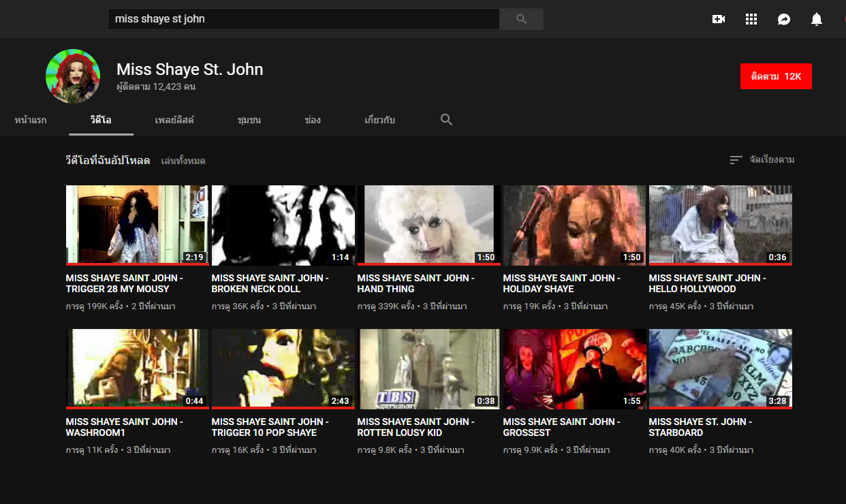Screen dimensions: 846x504
Task: Open the Rotten Lousy Kid thumbnail
Action: tap(429, 369)
